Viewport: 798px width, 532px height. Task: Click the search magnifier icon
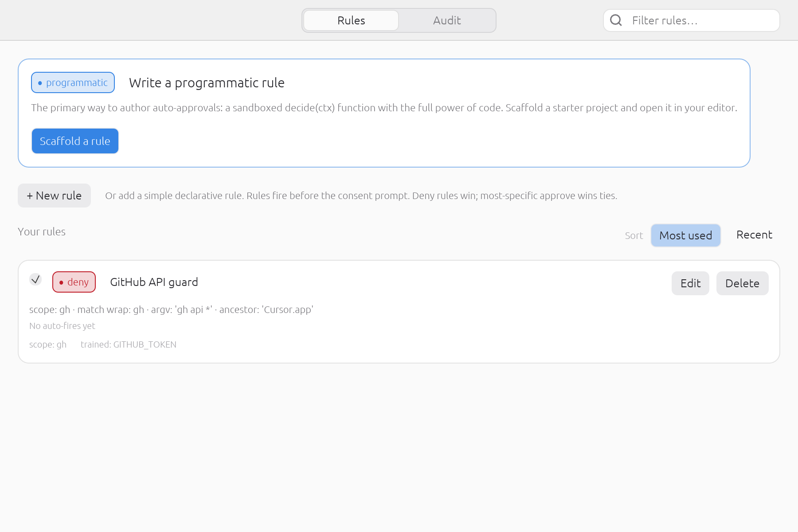[616, 20]
